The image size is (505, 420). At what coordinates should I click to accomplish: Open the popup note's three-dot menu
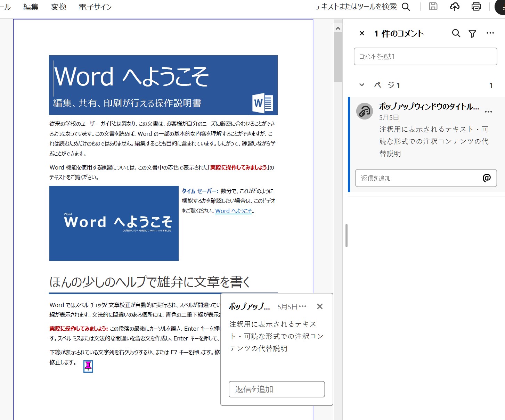point(303,306)
